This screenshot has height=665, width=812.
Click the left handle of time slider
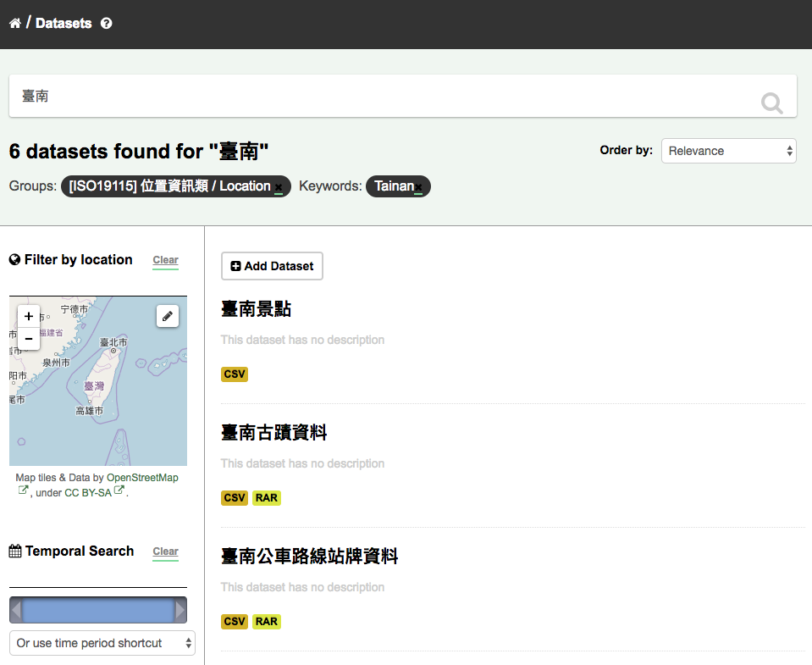17,610
